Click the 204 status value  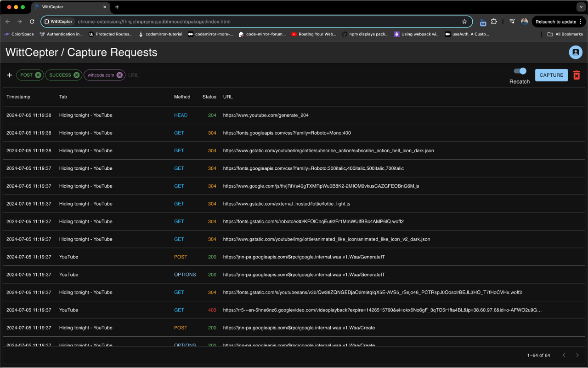[x=212, y=115]
